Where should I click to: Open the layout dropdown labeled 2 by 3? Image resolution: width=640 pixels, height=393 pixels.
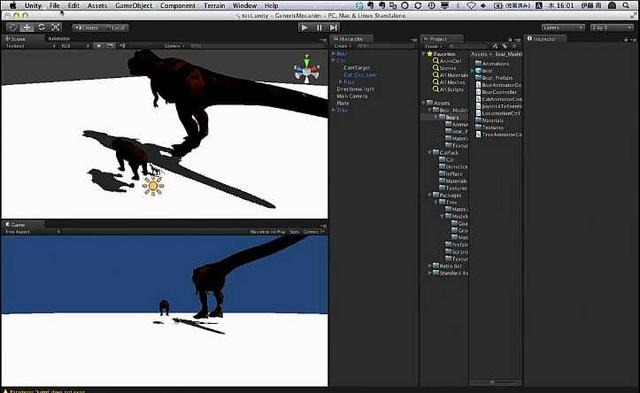611,27
